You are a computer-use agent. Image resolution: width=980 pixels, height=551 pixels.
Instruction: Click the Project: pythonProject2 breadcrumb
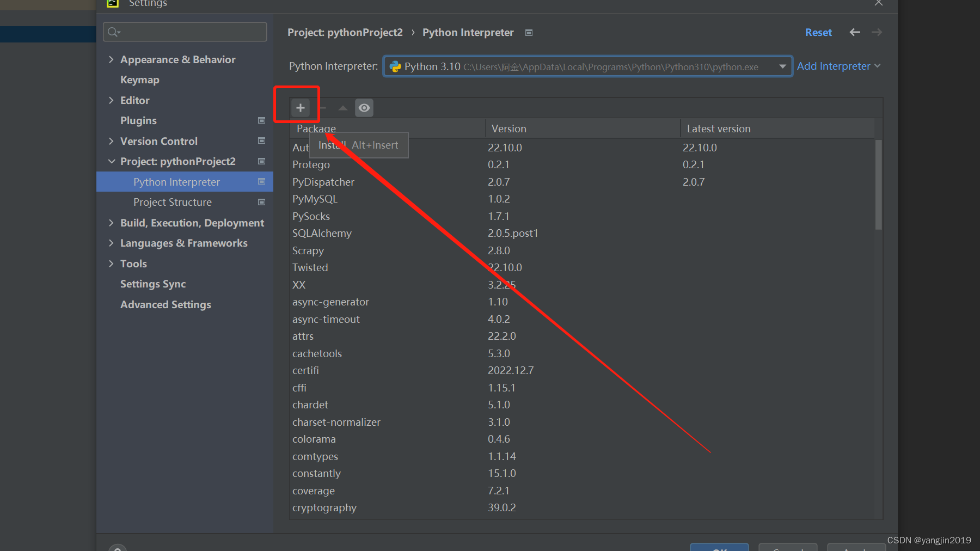345,32
